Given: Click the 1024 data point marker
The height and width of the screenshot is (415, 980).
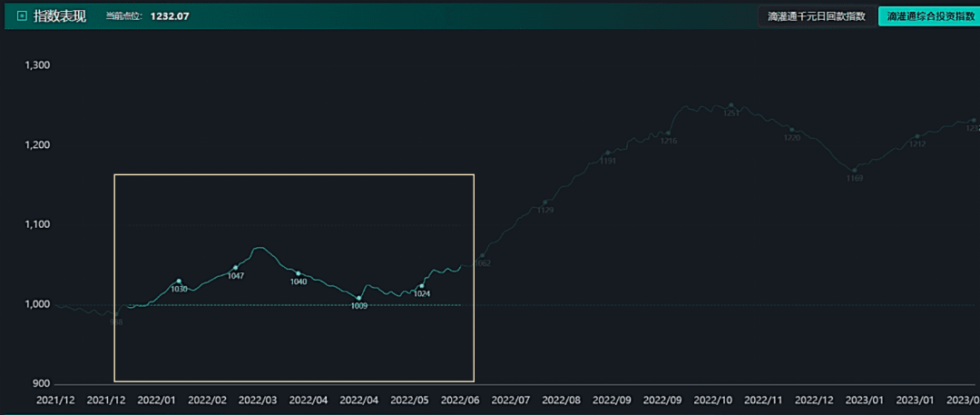Looking at the screenshot, I should (x=422, y=285).
